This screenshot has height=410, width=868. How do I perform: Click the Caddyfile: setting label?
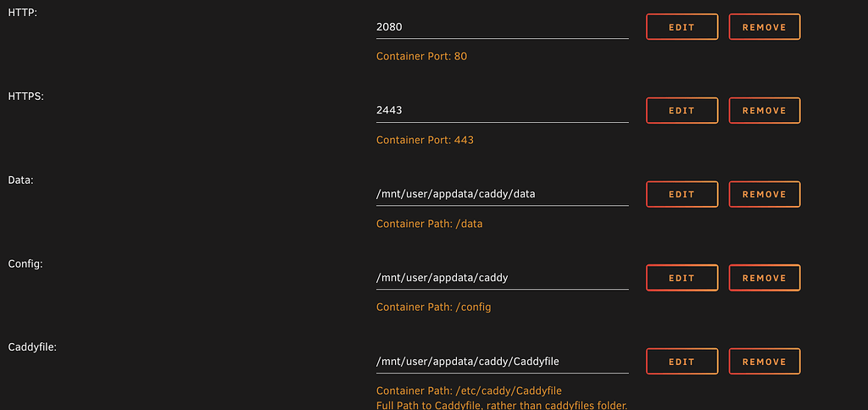click(33, 347)
